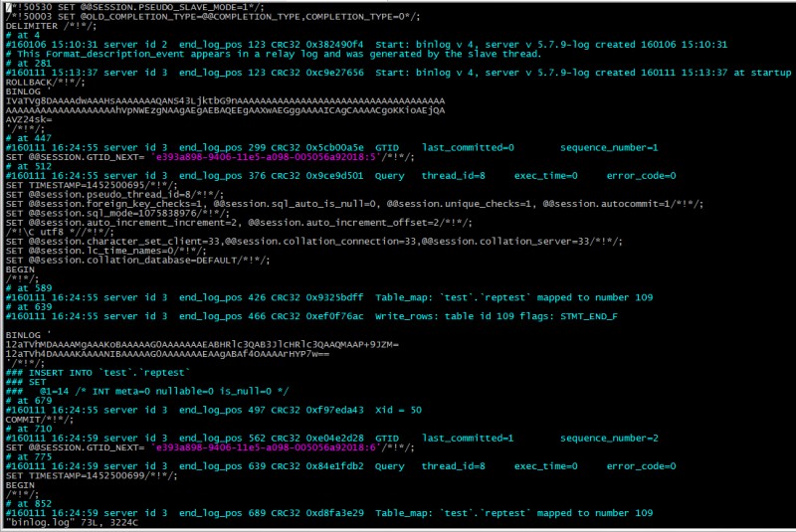Click the CRC32 value 0xd8fa3e29
The height and width of the screenshot is (532, 796).
tap(334, 513)
